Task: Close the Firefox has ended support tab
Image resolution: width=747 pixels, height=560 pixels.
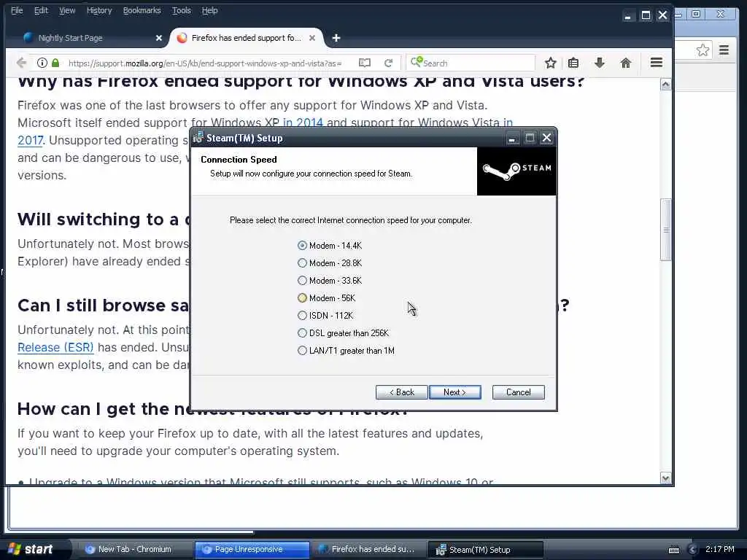Action: click(312, 38)
